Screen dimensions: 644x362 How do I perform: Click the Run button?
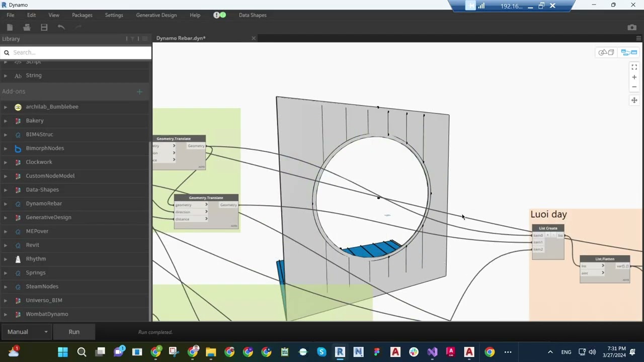[x=74, y=332]
